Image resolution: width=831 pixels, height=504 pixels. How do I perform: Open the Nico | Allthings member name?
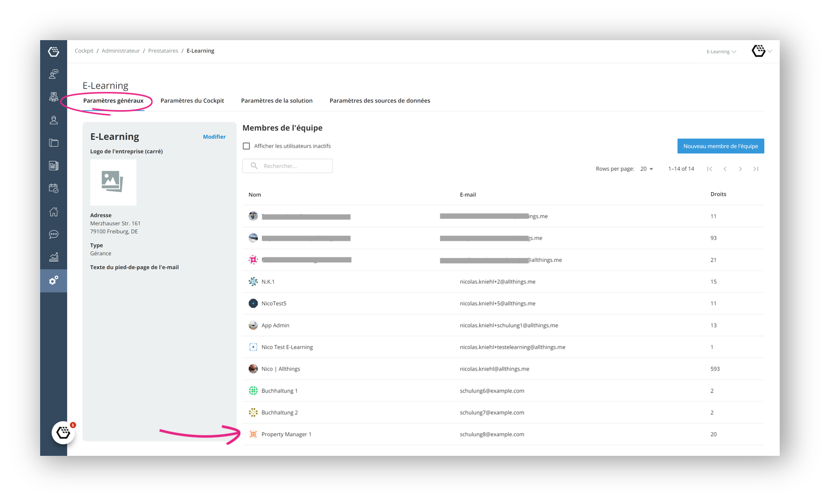point(281,369)
